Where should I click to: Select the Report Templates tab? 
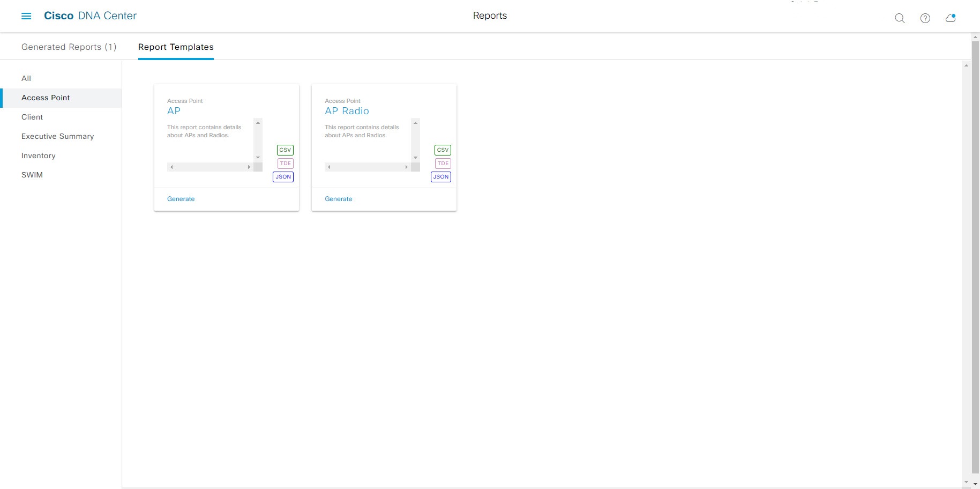(176, 47)
